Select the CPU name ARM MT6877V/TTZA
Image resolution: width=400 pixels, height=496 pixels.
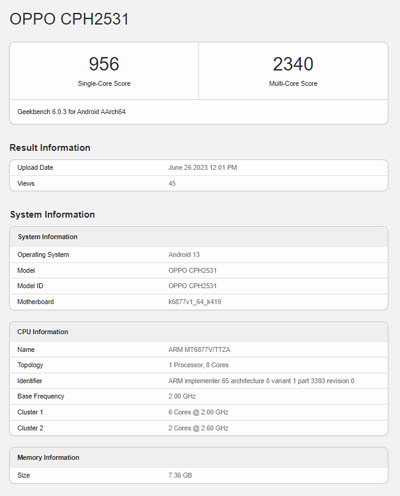(199, 350)
